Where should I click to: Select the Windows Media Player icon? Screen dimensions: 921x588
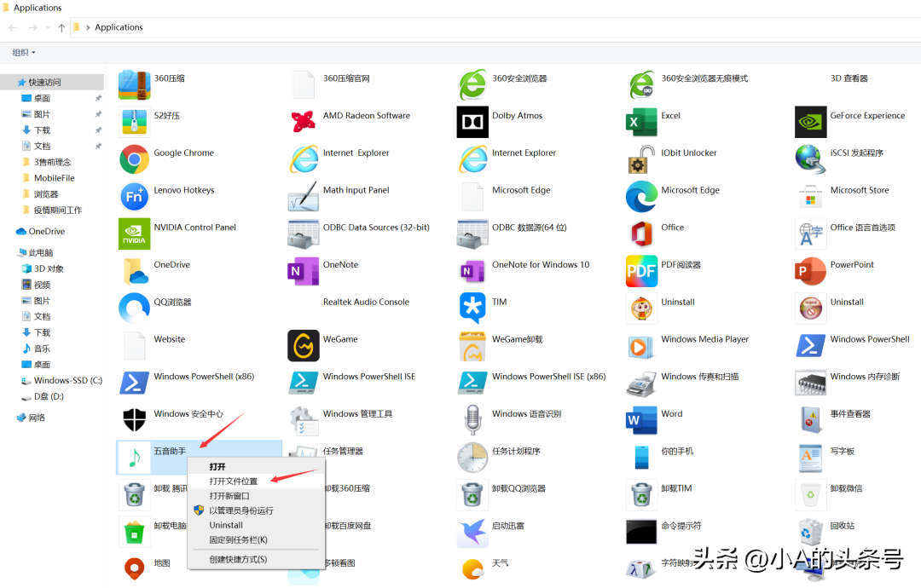coord(641,346)
